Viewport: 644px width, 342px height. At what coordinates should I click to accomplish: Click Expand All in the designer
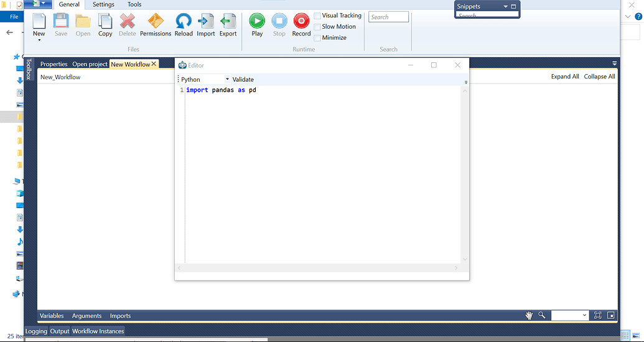565,77
